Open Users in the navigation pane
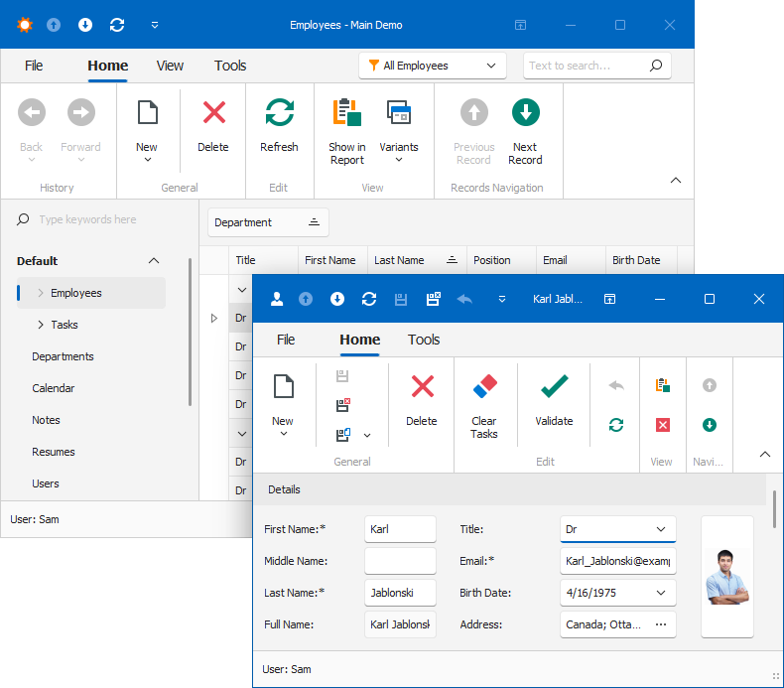The height and width of the screenshot is (688, 784). [46, 483]
